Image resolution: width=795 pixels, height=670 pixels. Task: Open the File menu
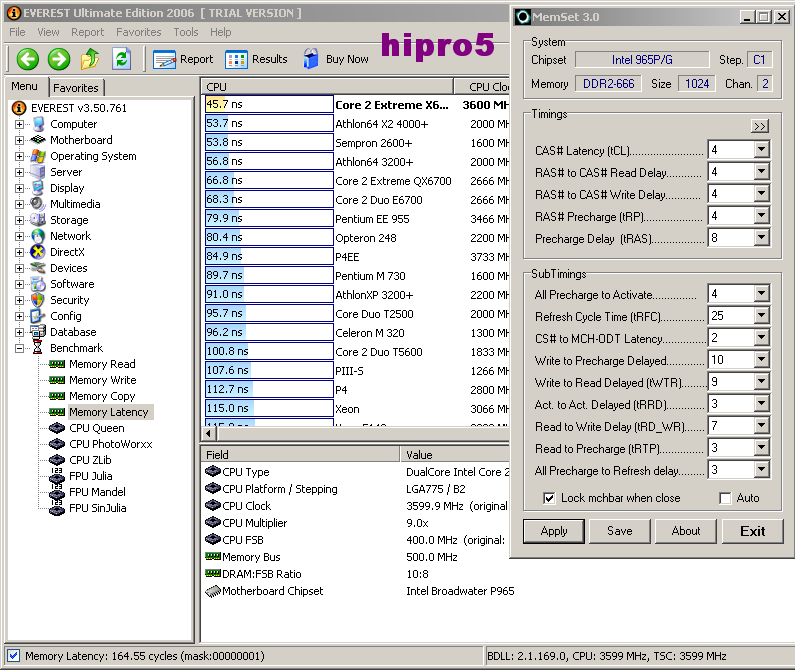17,32
